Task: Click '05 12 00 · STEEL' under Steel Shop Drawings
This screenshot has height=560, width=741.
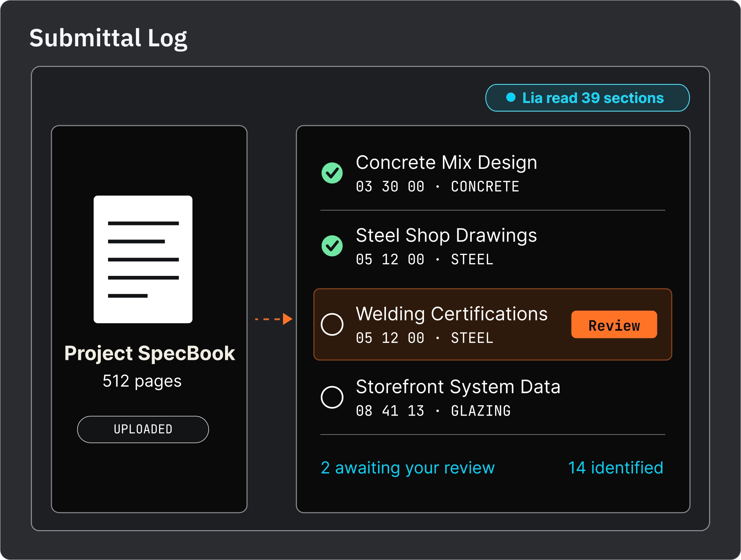Action: tap(424, 259)
